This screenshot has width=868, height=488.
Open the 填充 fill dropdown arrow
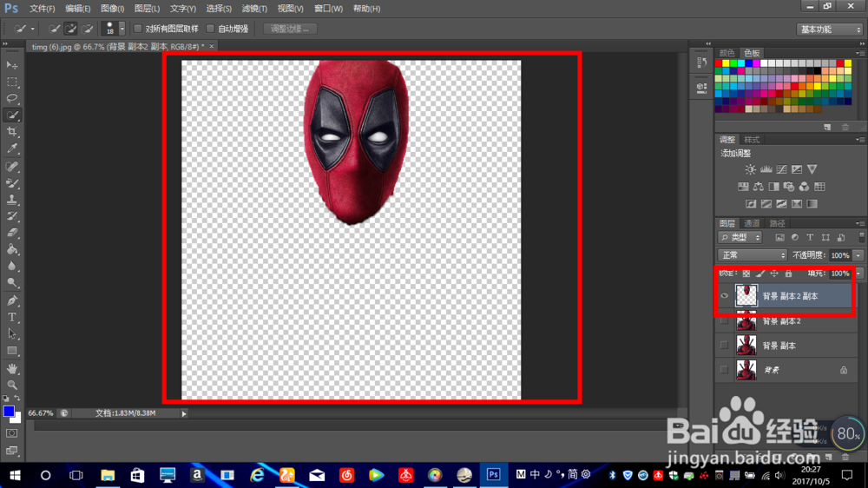[x=858, y=274]
